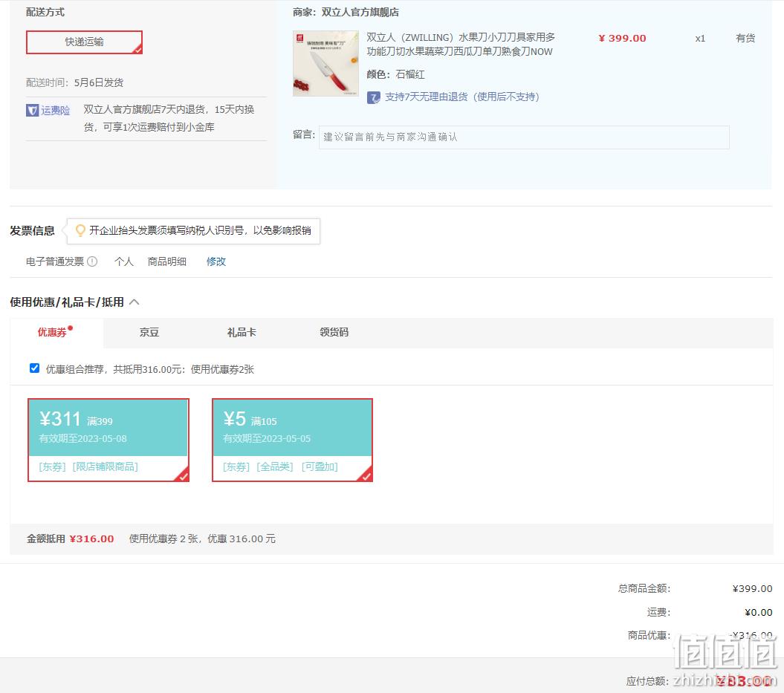
Task: Switch to the 京豆 tab
Action: click(x=149, y=332)
